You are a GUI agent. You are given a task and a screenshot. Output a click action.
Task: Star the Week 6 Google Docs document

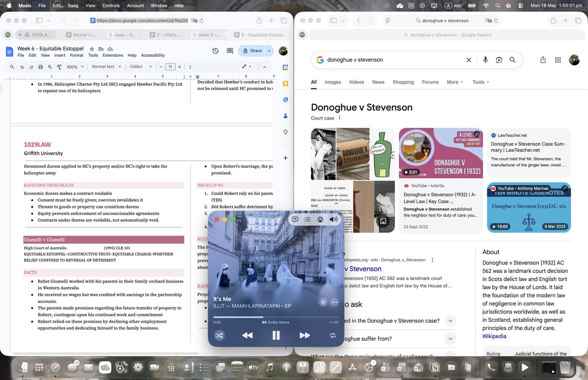92,49
